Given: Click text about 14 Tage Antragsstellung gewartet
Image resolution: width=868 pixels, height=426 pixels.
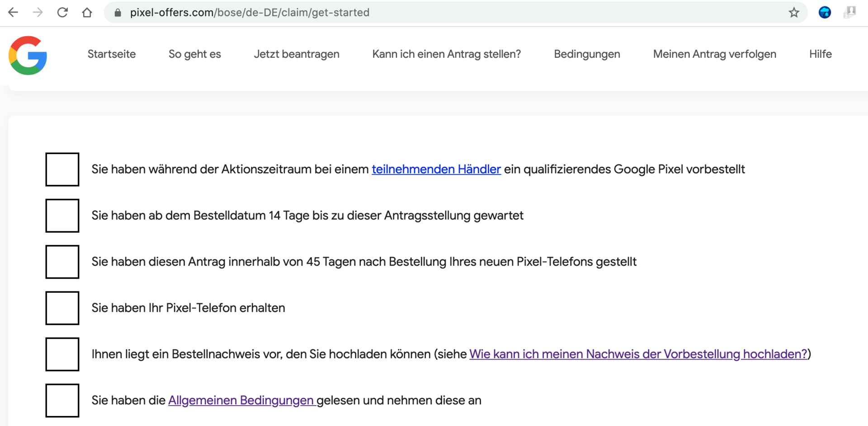Looking at the screenshot, I should click(x=307, y=215).
